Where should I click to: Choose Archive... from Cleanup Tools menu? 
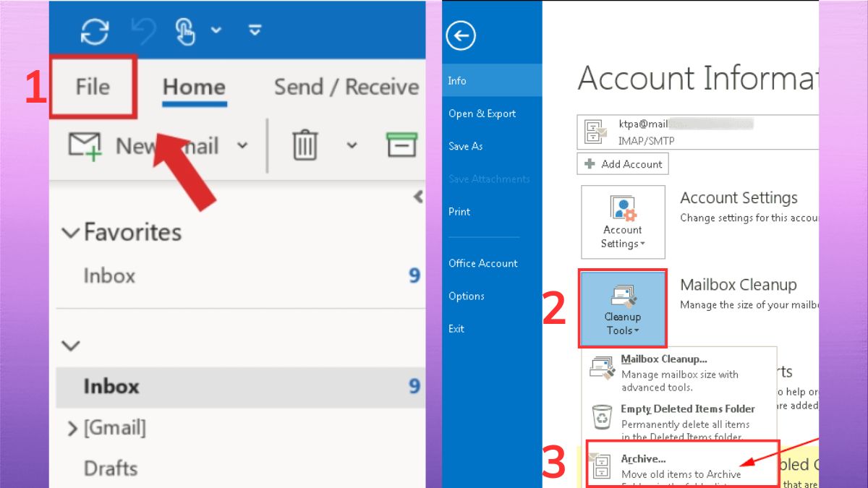pyautogui.click(x=682, y=463)
